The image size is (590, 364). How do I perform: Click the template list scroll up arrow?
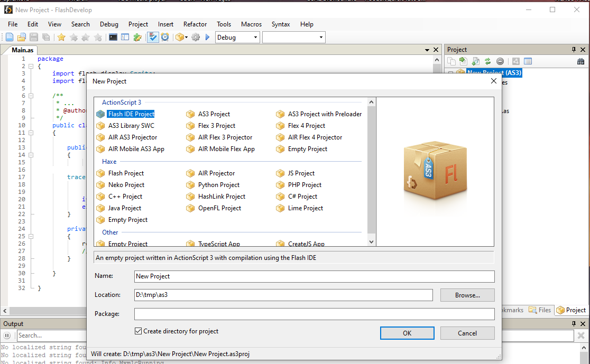(x=371, y=102)
